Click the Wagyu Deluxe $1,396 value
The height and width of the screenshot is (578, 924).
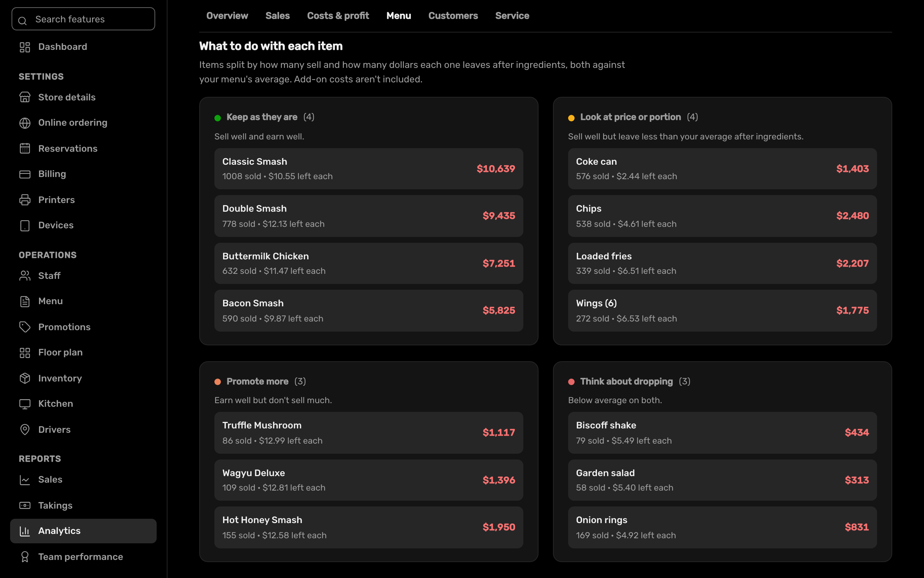(x=499, y=480)
